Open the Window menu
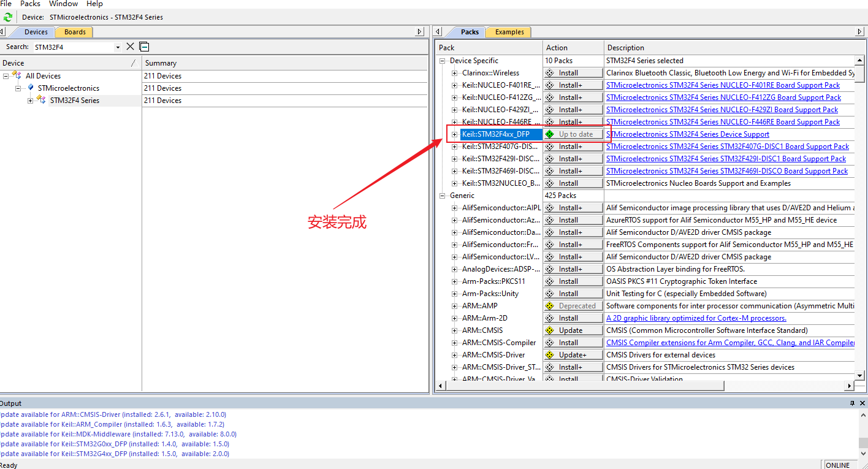Screen dimensions: 868x469 point(63,4)
